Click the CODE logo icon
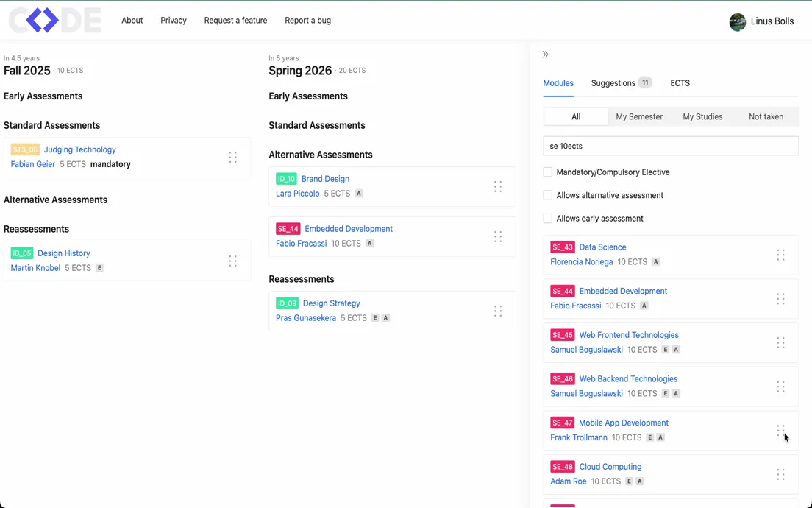 coord(54,21)
